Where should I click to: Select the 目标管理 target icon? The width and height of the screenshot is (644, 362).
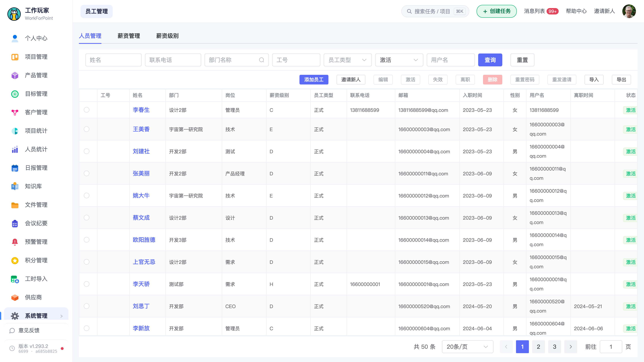click(x=15, y=94)
